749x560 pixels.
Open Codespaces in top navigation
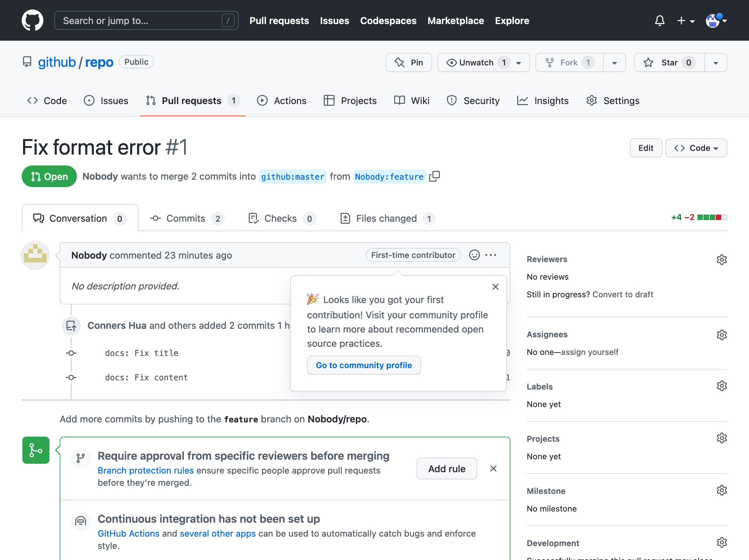[x=388, y=21]
